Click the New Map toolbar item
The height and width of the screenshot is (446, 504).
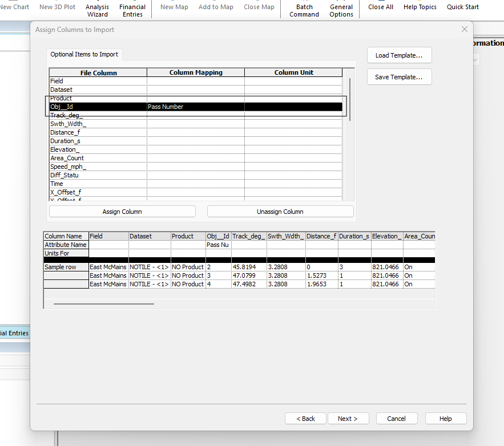point(174,7)
